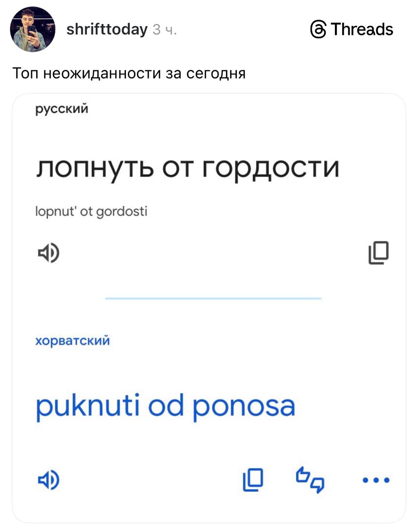This screenshot has height=532, width=418.
Task: Click the "3 ч." post timestamp
Action: pos(165,30)
